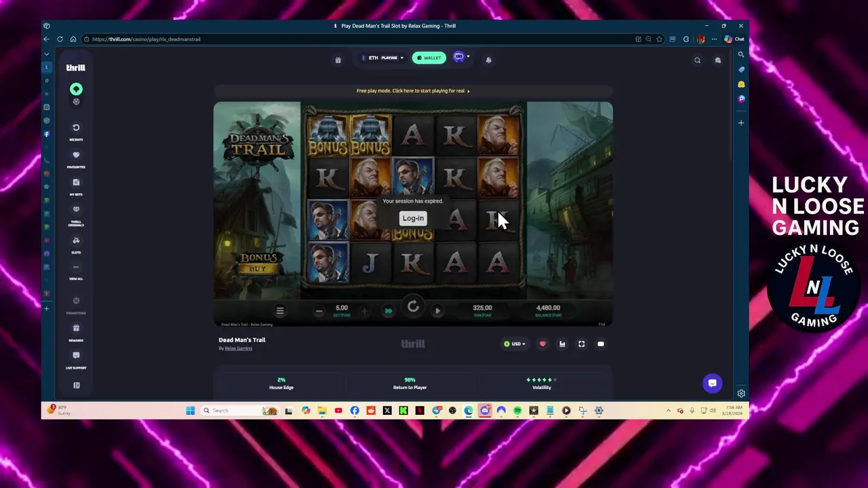Show hidden system tray icons
Viewport: 868px width, 488px height.
pos(668,411)
